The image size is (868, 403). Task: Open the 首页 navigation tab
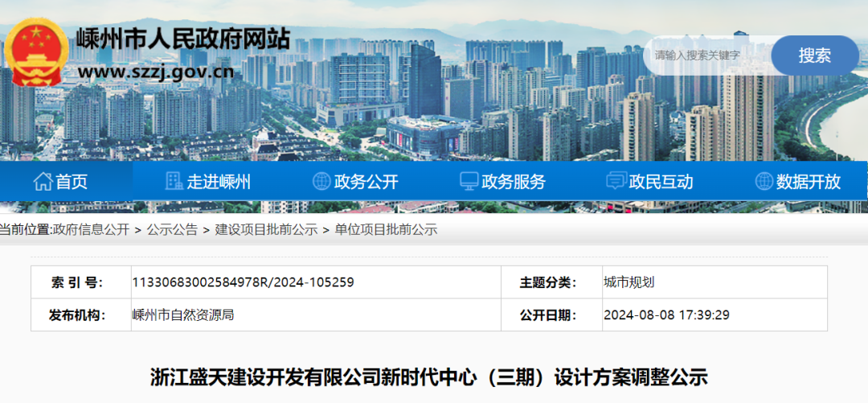[72, 182]
